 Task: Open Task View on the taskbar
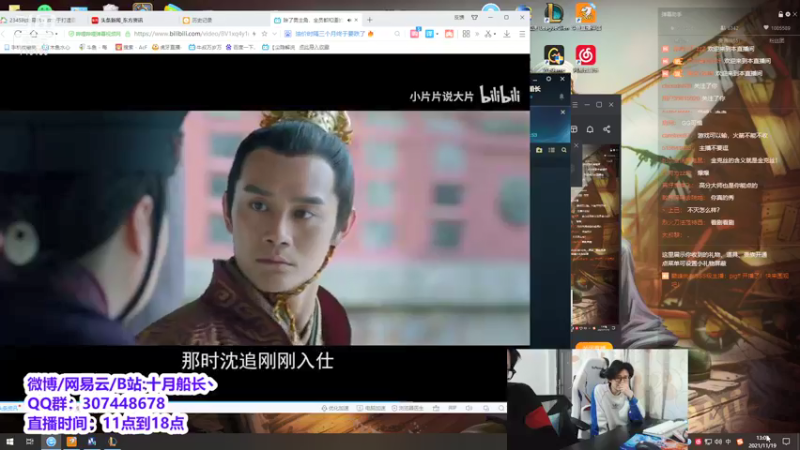click(x=30, y=441)
